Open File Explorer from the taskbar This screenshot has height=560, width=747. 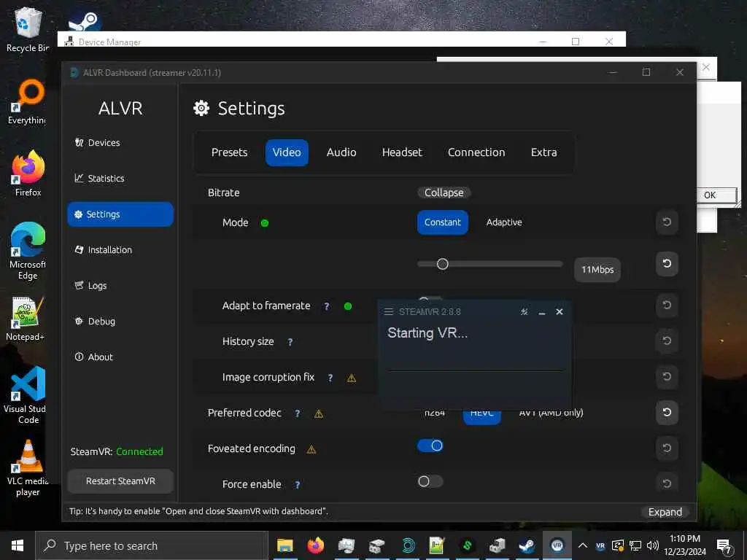point(285,545)
